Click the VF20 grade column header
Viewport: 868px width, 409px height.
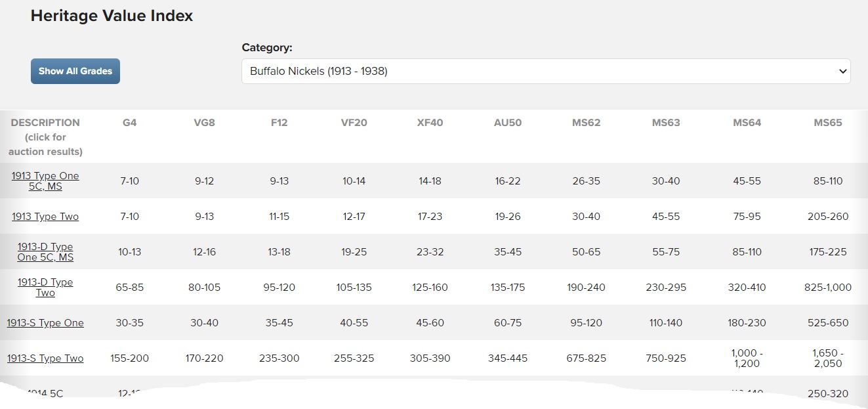(x=354, y=123)
